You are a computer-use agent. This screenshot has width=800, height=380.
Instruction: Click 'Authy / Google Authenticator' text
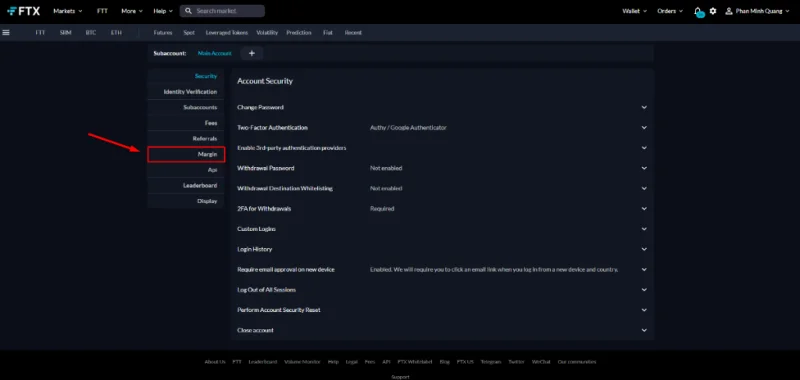[408, 128]
